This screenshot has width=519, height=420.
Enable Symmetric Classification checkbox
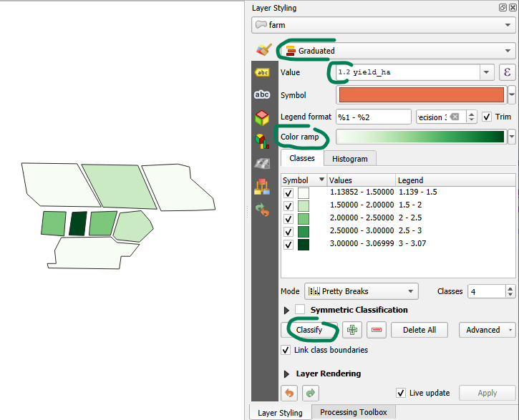click(300, 310)
